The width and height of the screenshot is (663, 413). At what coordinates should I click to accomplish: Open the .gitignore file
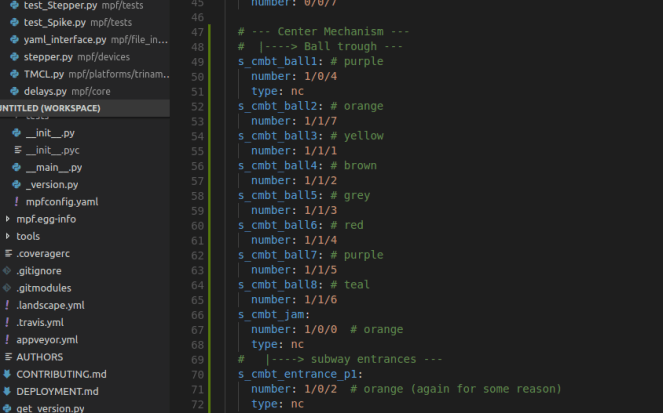(x=38, y=271)
